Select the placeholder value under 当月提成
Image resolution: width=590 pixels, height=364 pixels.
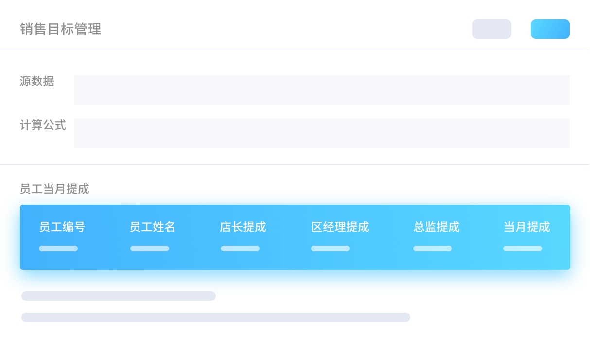[523, 248]
